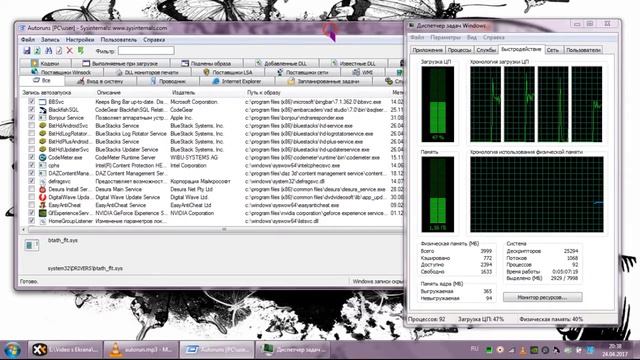Select the cphs entry row text
This screenshot has width=640, height=360.
click(x=54, y=165)
